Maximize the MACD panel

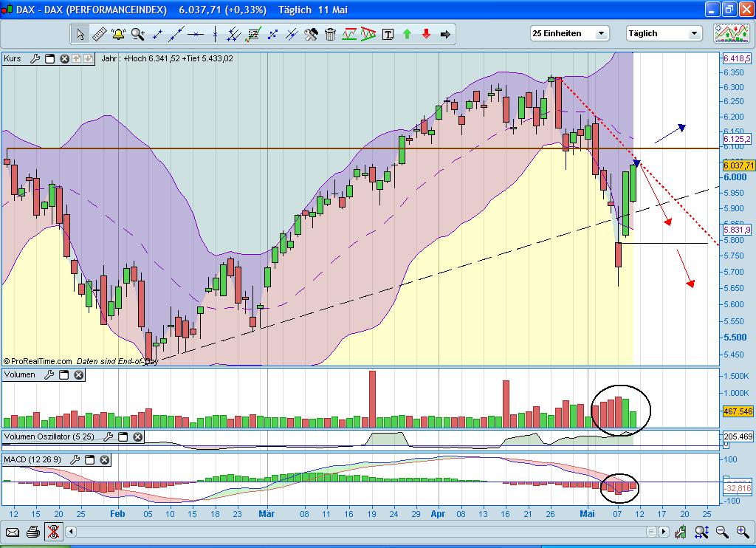89,459
